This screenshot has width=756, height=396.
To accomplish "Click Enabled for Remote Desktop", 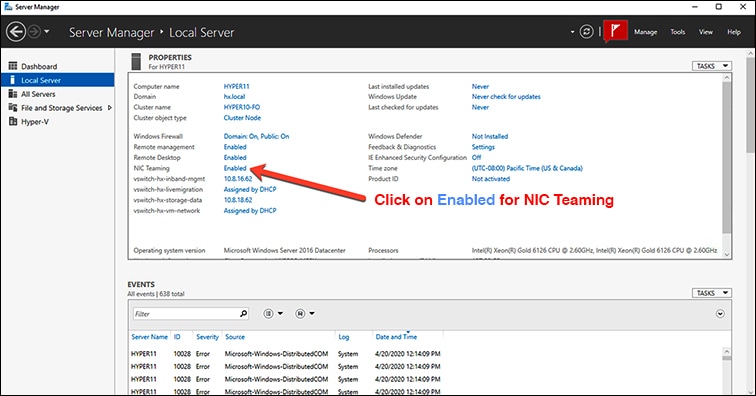I will (235, 158).
